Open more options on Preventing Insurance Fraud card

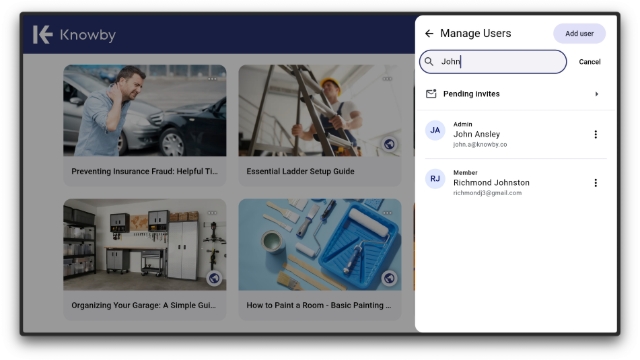pos(212,79)
